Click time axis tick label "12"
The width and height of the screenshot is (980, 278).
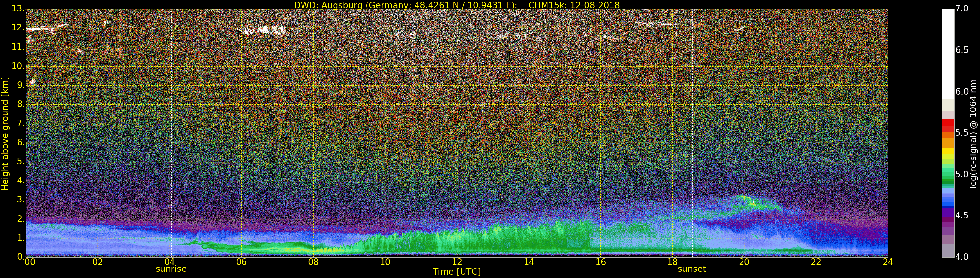point(457,262)
